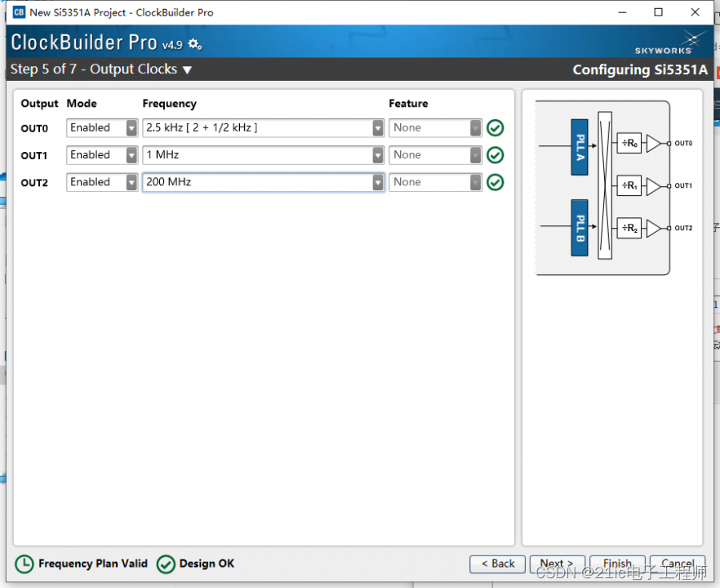The image size is (720, 588).
Task: Click the OUT1 row label
Action: pos(34,155)
